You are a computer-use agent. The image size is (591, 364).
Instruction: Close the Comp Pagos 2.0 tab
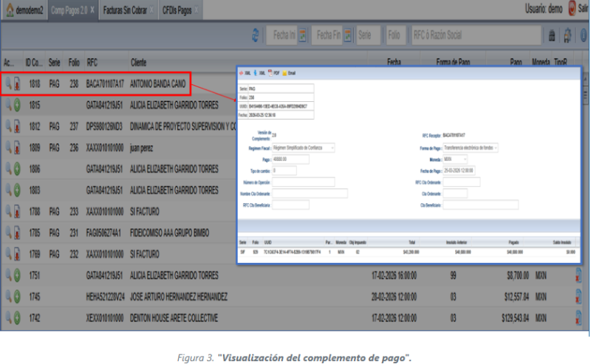tap(92, 10)
